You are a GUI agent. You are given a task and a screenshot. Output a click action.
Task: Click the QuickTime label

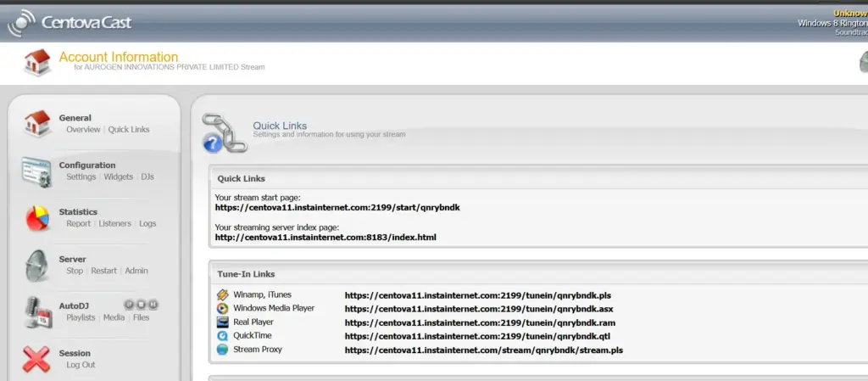pyautogui.click(x=252, y=335)
